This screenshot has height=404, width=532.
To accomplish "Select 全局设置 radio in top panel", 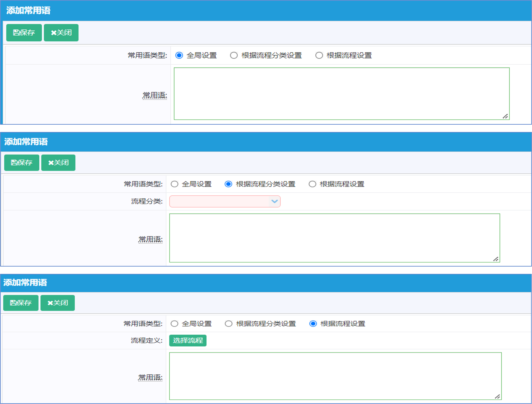I will click(x=179, y=56).
